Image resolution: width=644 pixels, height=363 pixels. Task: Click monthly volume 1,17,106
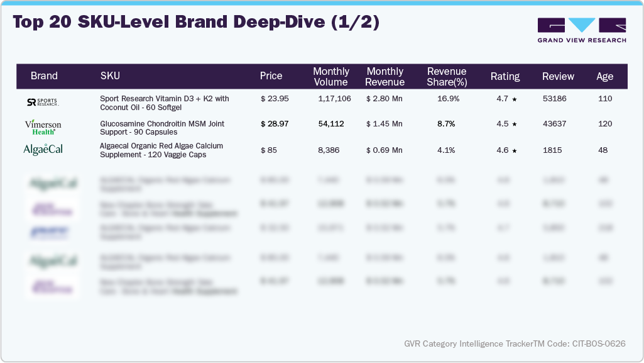[x=335, y=99]
